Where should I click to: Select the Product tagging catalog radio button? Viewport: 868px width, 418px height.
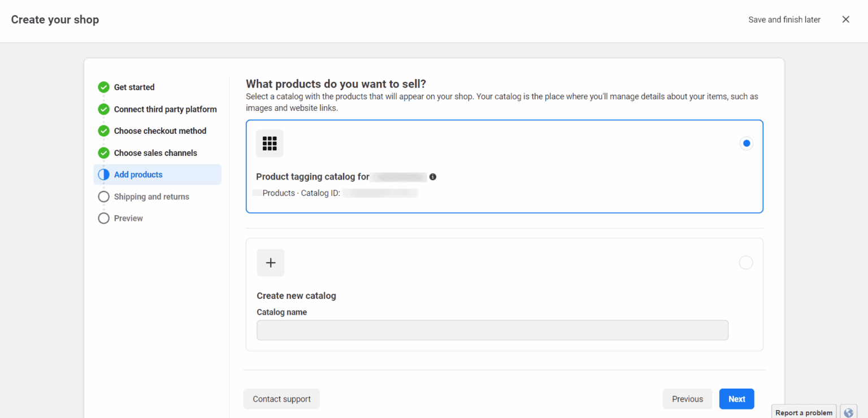coord(746,143)
